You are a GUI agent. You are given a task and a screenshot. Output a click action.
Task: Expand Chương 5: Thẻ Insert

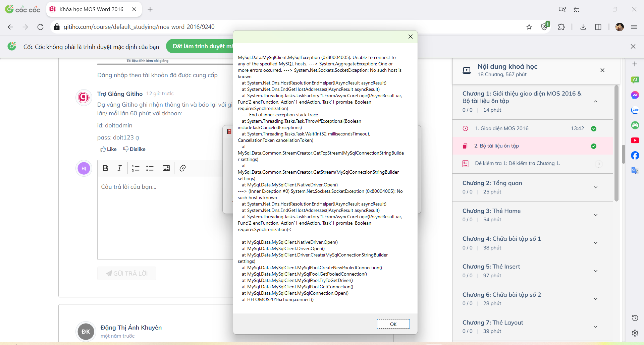click(x=596, y=271)
